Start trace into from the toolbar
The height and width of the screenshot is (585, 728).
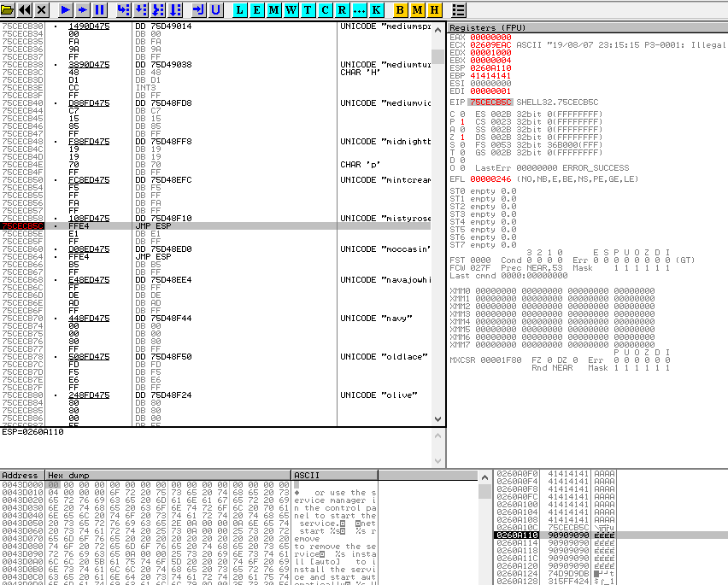click(x=158, y=9)
